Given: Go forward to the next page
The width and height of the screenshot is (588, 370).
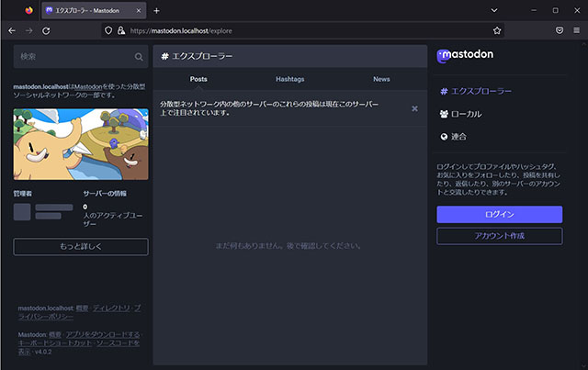Looking at the screenshot, I should coord(28,30).
